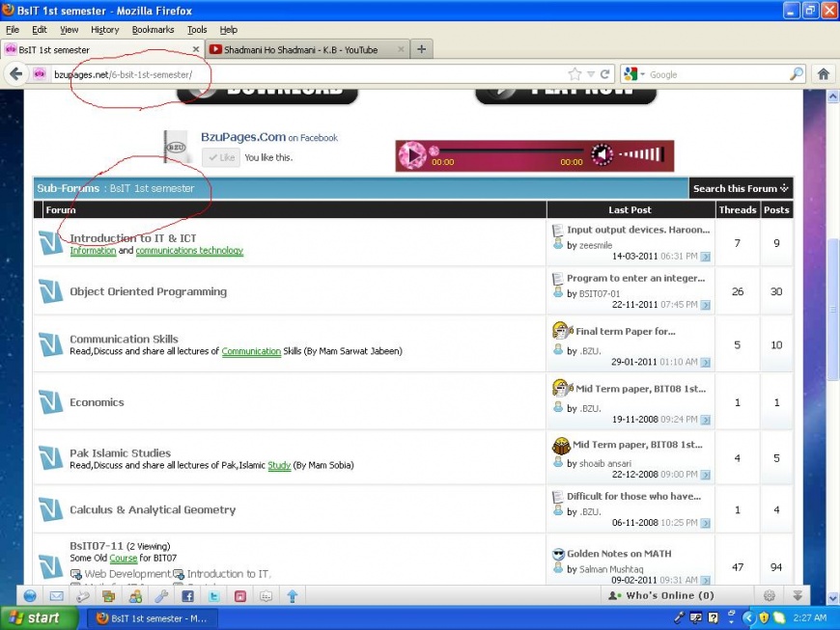Reload the page using the refresh icon
The image size is (840, 630).
tap(604, 74)
